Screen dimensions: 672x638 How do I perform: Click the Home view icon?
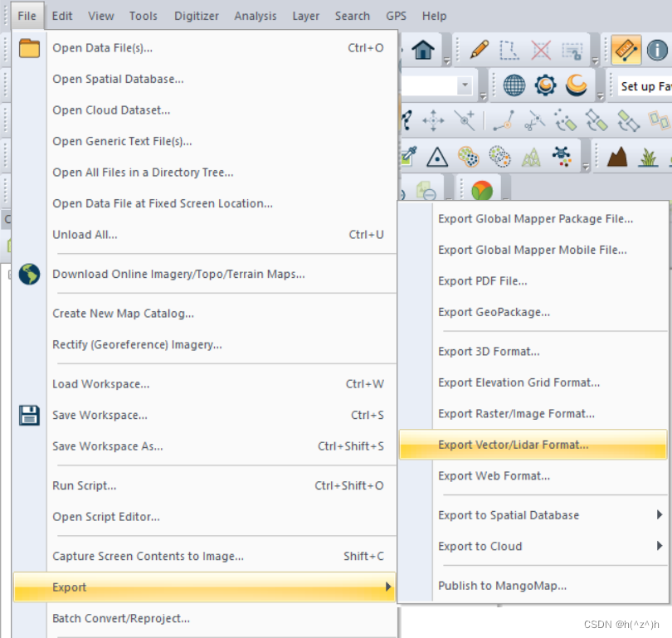point(423,50)
